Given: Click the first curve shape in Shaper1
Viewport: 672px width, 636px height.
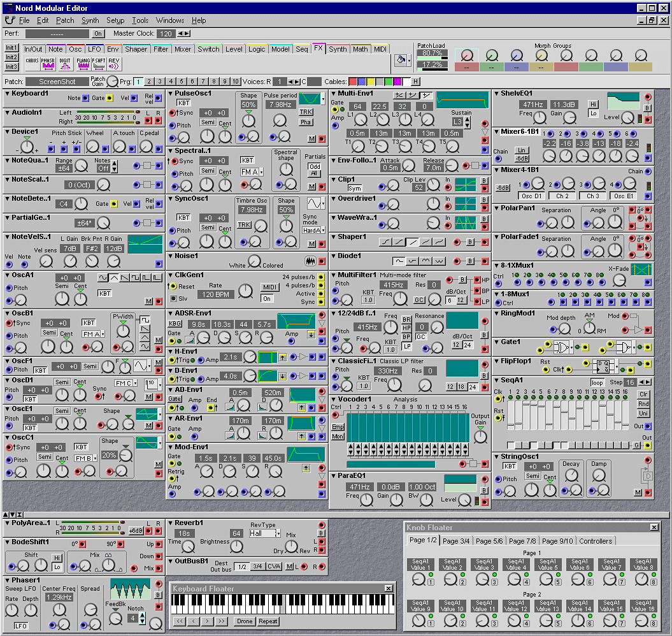Looking at the screenshot, I should pyautogui.click(x=386, y=242).
